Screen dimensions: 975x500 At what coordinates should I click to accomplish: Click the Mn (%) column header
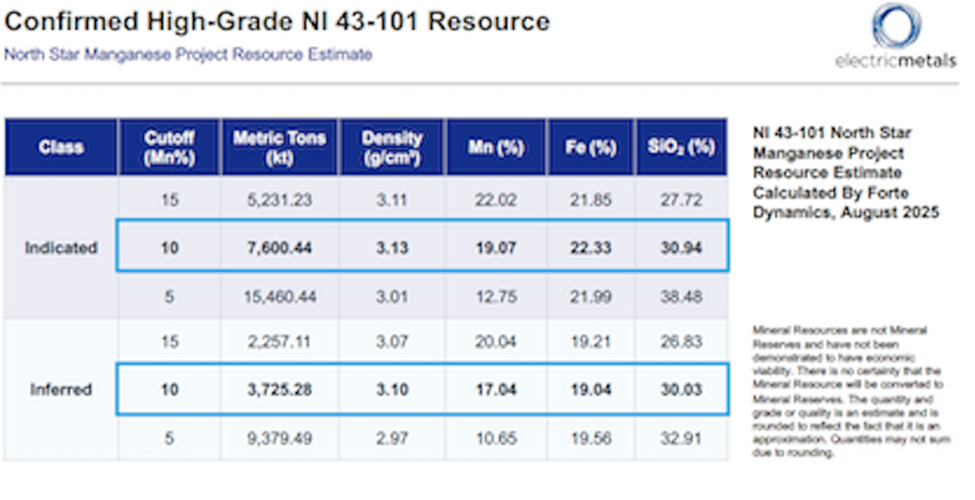pyautogui.click(x=496, y=147)
